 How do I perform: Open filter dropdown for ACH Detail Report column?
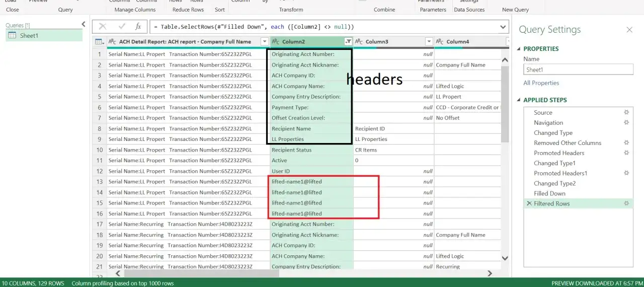coord(264,42)
